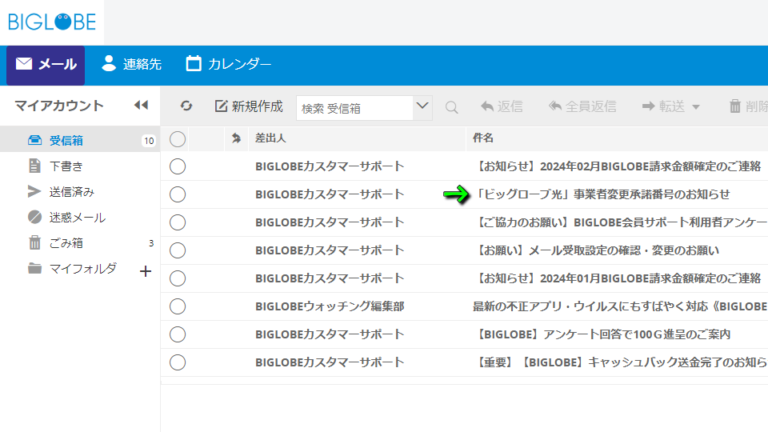
Task: Open the 転送 forward dropdown arrow
Action: (x=696, y=107)
